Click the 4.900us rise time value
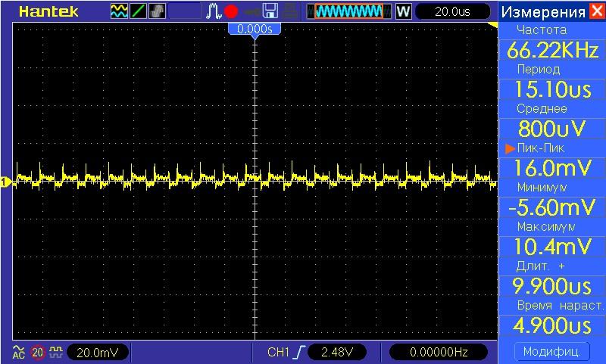 [x=552, y=326]
